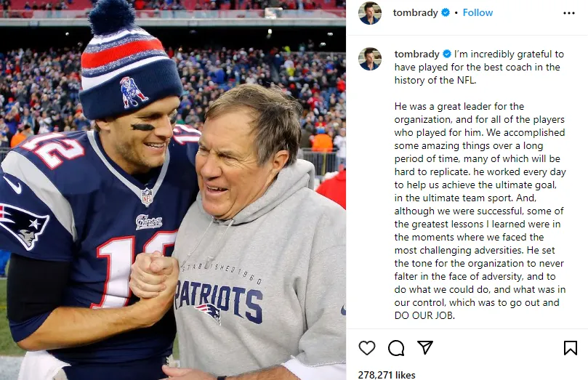Follow the tombrady account
Screen dimensions: 588x380
coord(478,13)
